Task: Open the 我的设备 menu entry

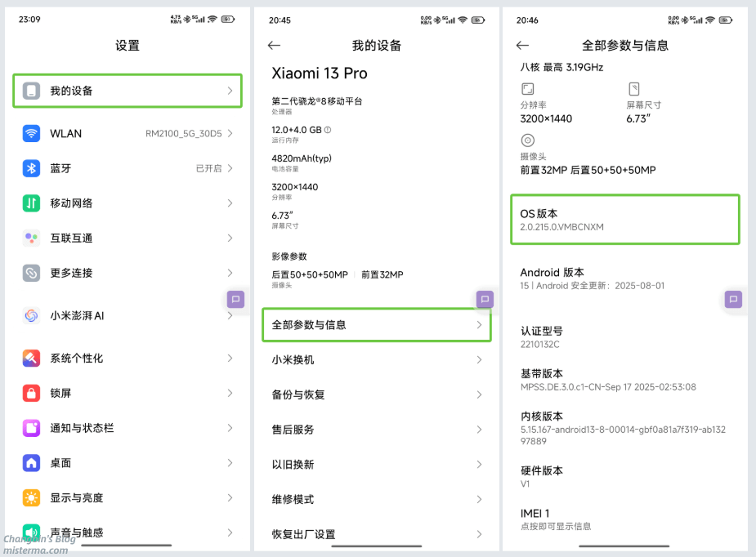Action: pos(127,91)
